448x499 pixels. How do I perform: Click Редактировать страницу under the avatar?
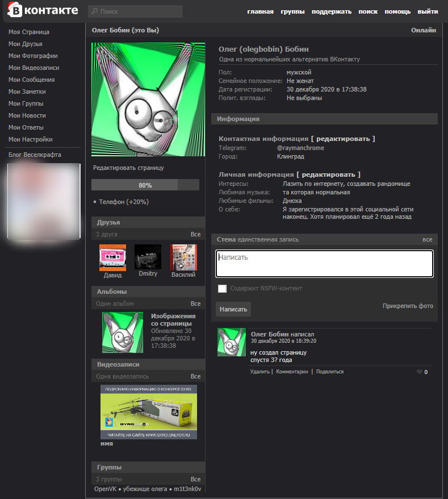pos(128,168)
